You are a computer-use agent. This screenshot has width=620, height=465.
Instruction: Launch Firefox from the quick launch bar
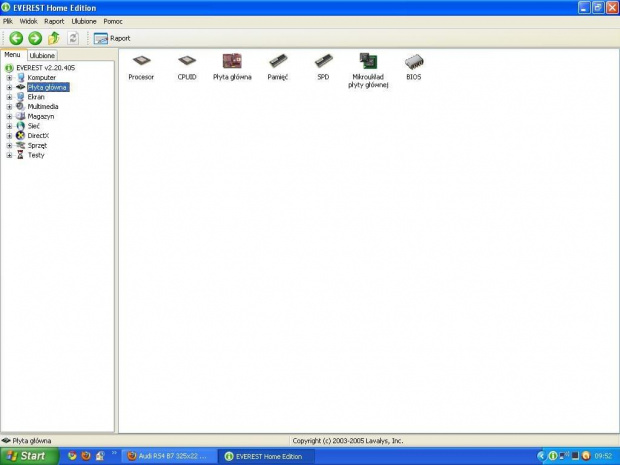[86, 456]
